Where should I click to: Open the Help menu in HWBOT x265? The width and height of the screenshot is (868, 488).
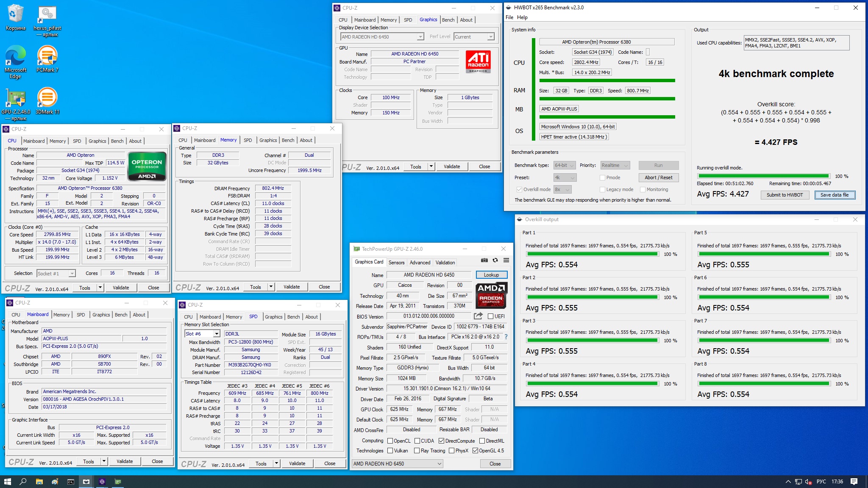pos(522,17)
